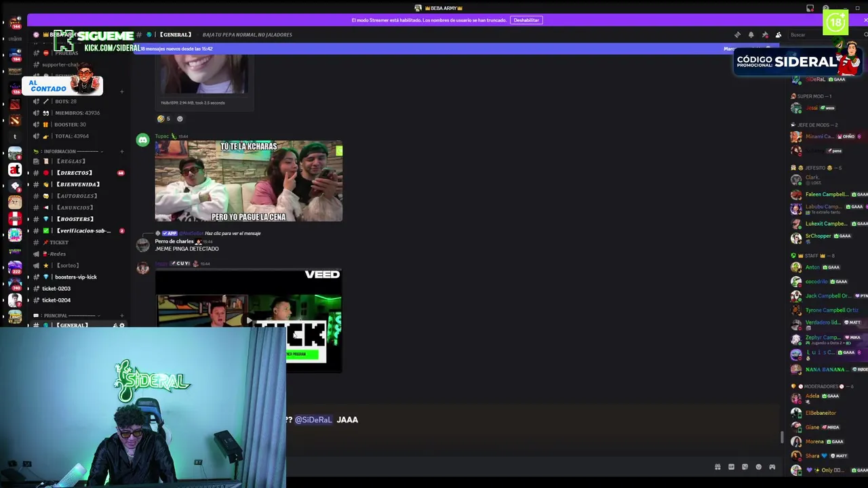Click the laughing emoji reaction with count 5
The width and height of the screenshot is (868, 488).
163,119
